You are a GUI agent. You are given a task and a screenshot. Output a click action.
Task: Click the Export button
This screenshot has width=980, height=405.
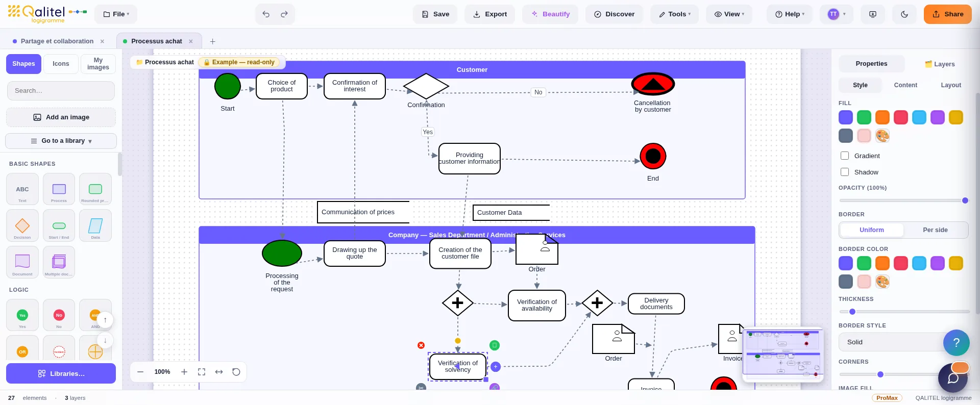pos(489,14)
